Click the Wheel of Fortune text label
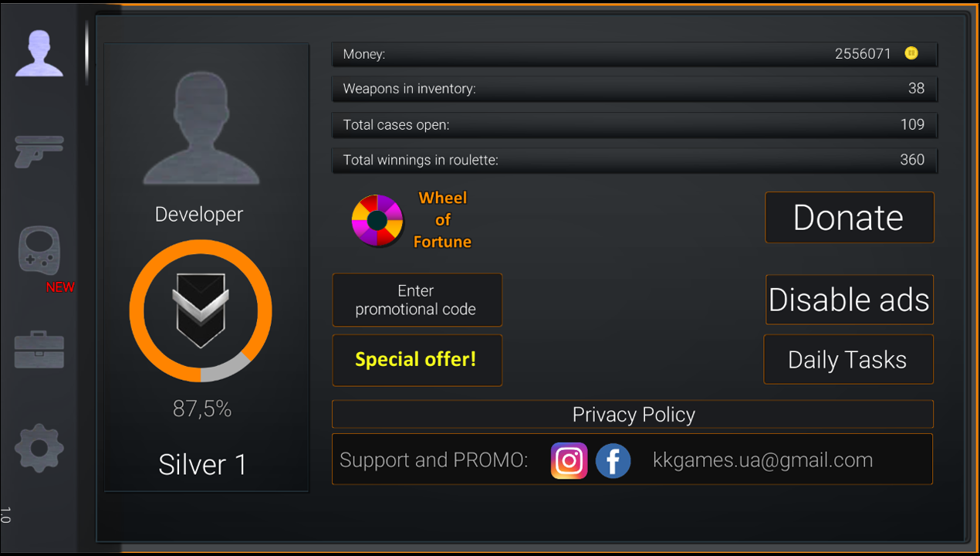Viewport: 980px width, 556px height. click(x=442, y=220)
